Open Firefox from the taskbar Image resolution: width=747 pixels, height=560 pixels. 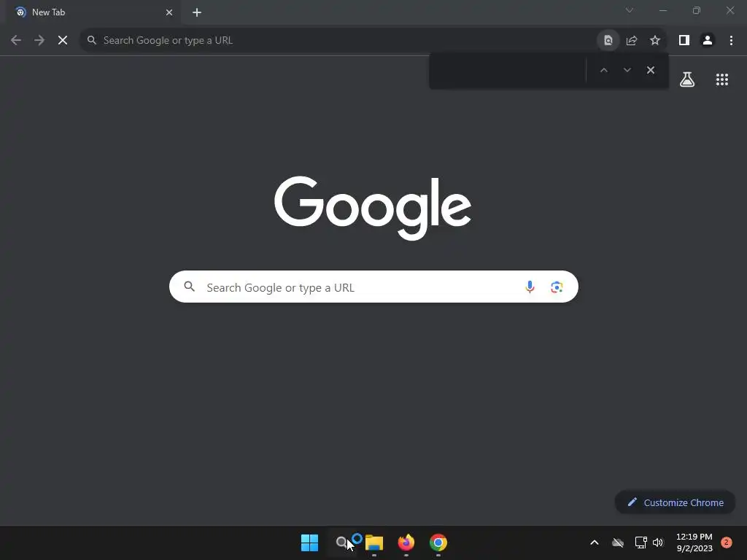tap(406, 542)
